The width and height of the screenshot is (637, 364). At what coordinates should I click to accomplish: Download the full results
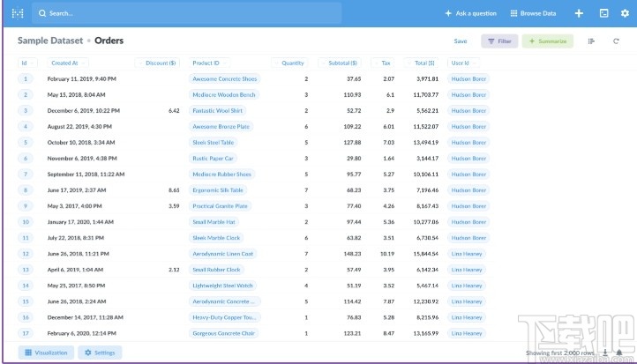tap(605, 353)
